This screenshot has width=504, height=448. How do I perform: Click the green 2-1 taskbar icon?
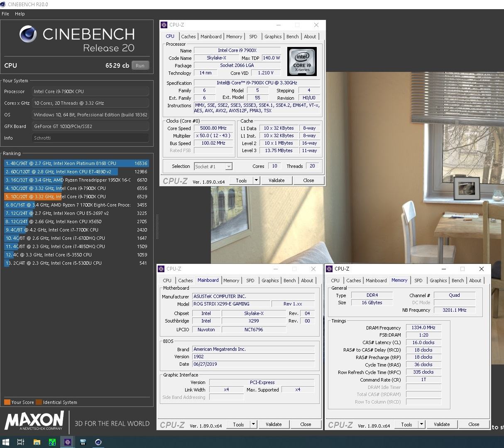point(52,442)
